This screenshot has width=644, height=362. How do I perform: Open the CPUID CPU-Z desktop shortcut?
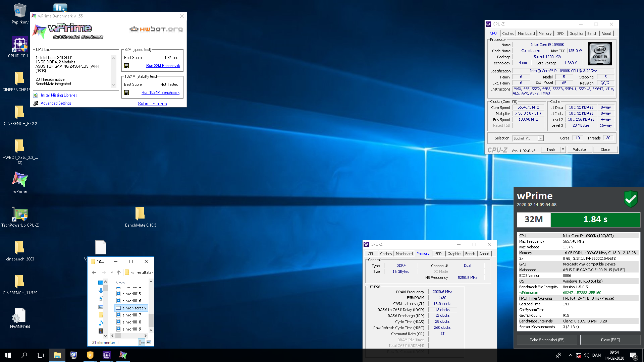click(20, 47)
